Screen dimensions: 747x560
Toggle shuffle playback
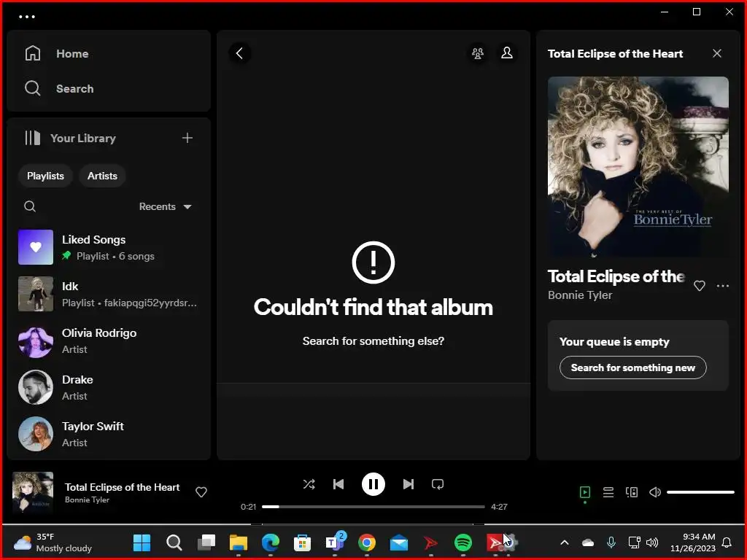[309, 484]
